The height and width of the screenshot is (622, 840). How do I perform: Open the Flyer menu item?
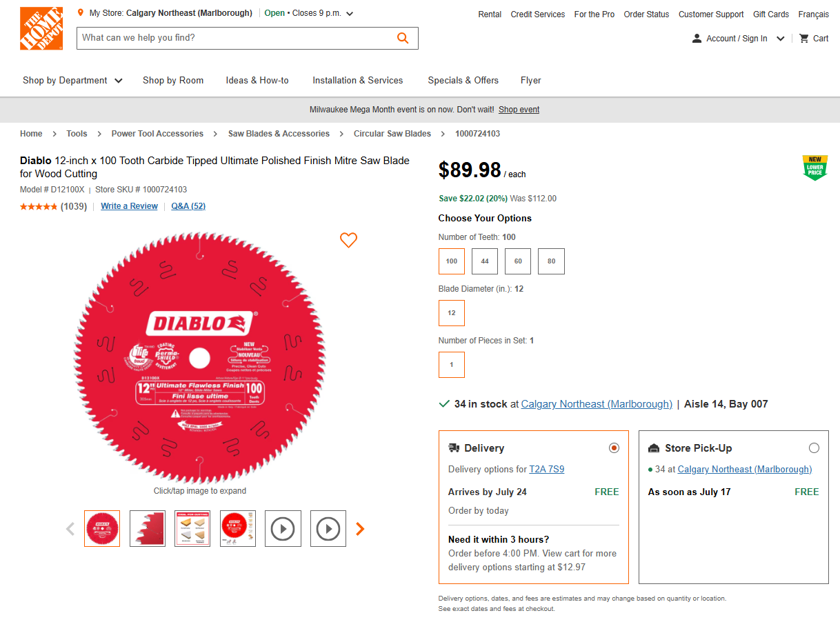click(x=530, y=81)
